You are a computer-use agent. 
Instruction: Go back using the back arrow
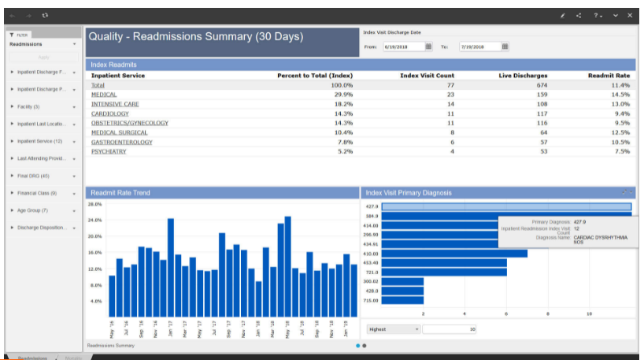(14, 15)
